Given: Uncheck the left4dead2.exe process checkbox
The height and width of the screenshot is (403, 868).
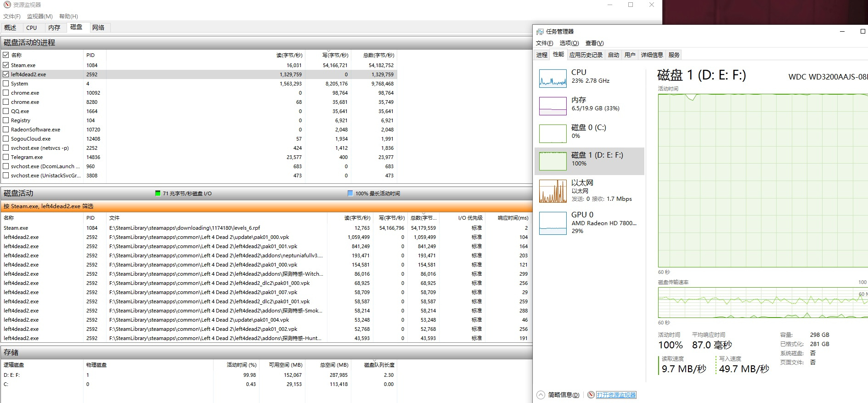Looking at the screenshot, I should 6,74.
